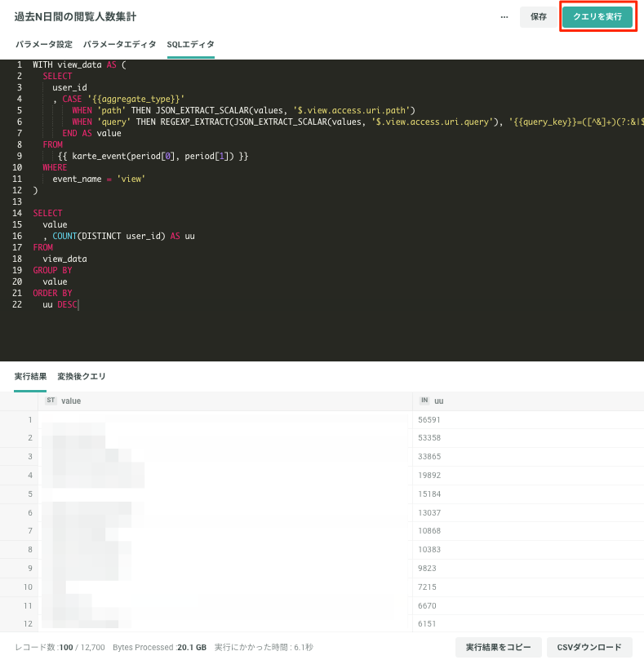Copy results with 実行結果をコピー button

click(x=498, y=647)
